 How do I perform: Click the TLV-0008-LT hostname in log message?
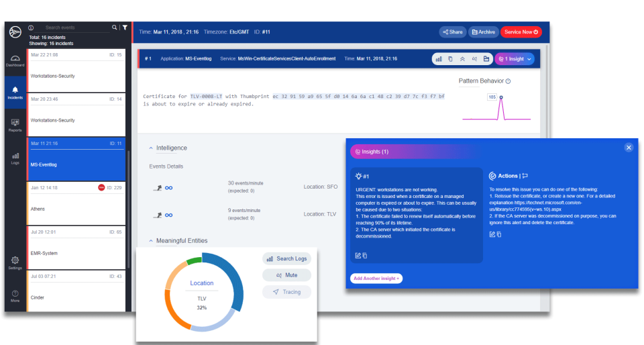[206, 97]
